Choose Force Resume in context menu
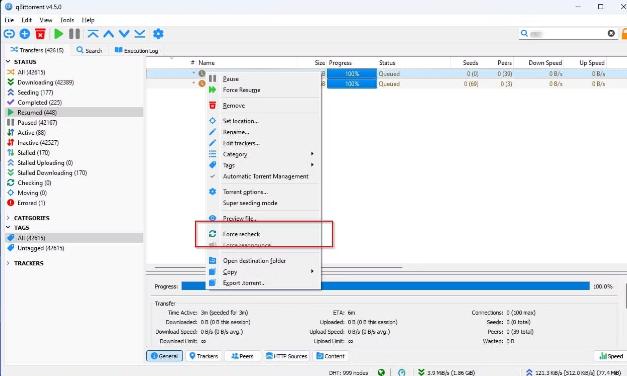Image resolution: width=627 pixels, height=376 pixels. tap(264, 90)
